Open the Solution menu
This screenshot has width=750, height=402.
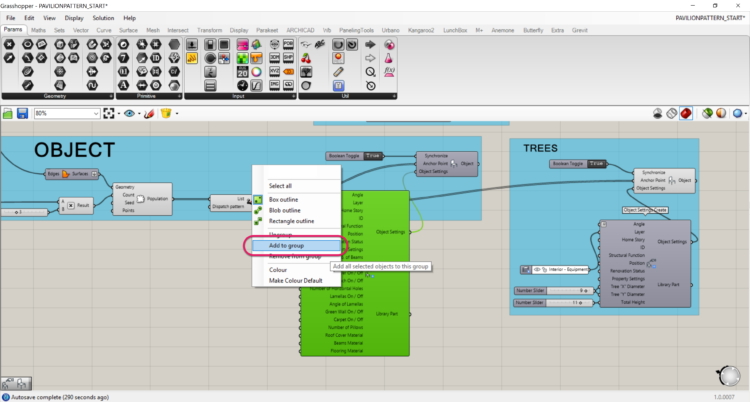(103, 18)
